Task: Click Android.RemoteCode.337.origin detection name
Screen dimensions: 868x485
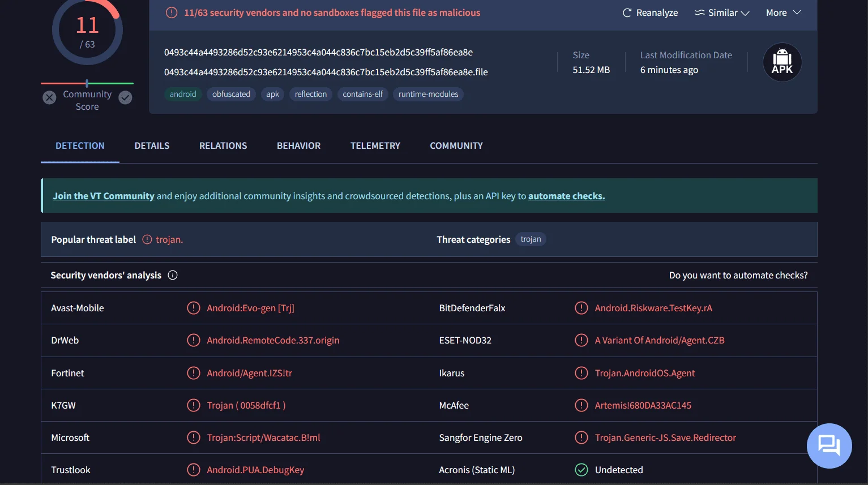Action: 273,340
